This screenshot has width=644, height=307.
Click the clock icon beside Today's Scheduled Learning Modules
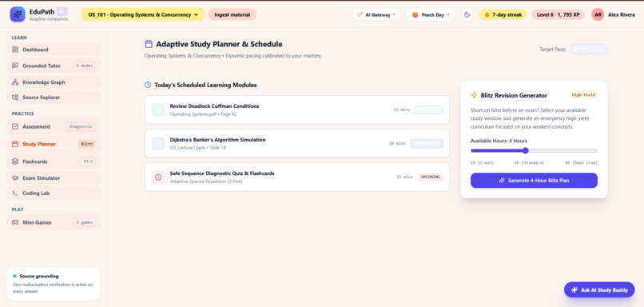148,85
